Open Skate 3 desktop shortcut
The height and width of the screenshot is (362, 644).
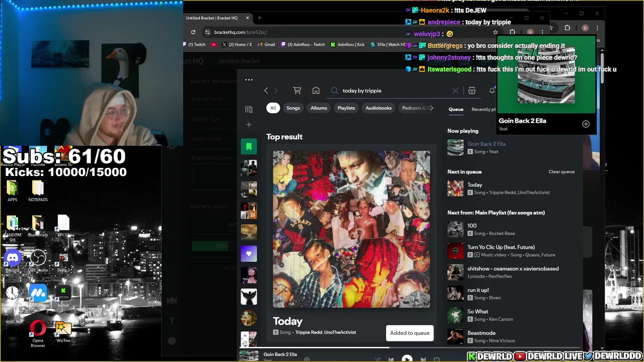coord(63,261)
